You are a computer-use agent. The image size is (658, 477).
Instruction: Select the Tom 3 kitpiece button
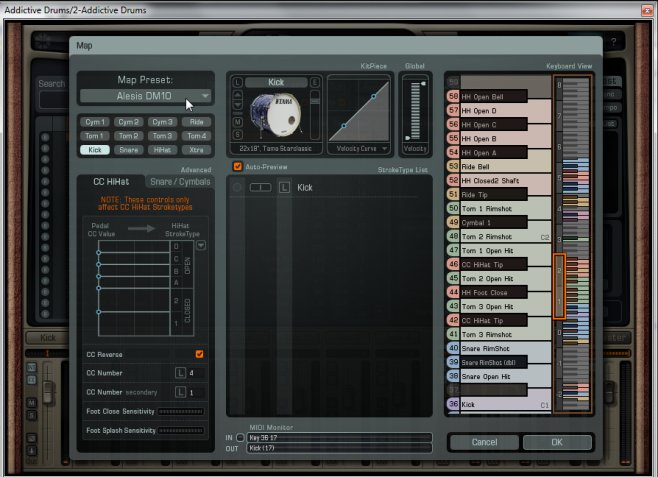pyautogui.click(x=162, y=136)
